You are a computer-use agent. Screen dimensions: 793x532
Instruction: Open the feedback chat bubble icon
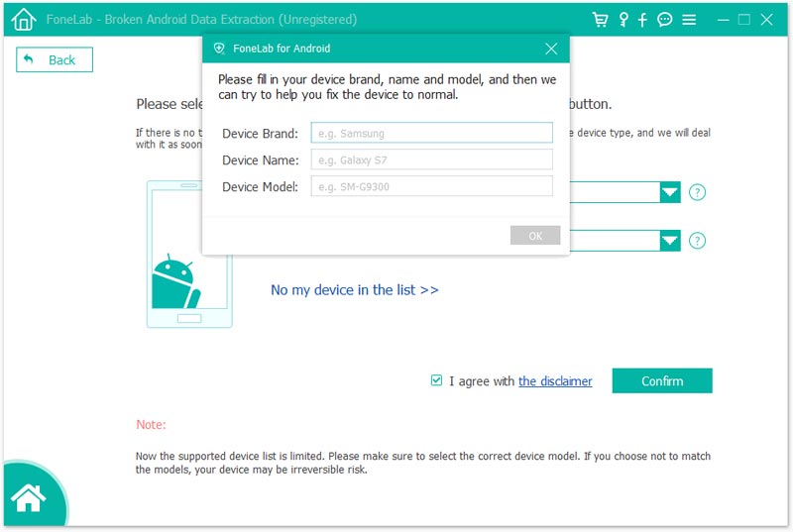click(x=664, y=20)
